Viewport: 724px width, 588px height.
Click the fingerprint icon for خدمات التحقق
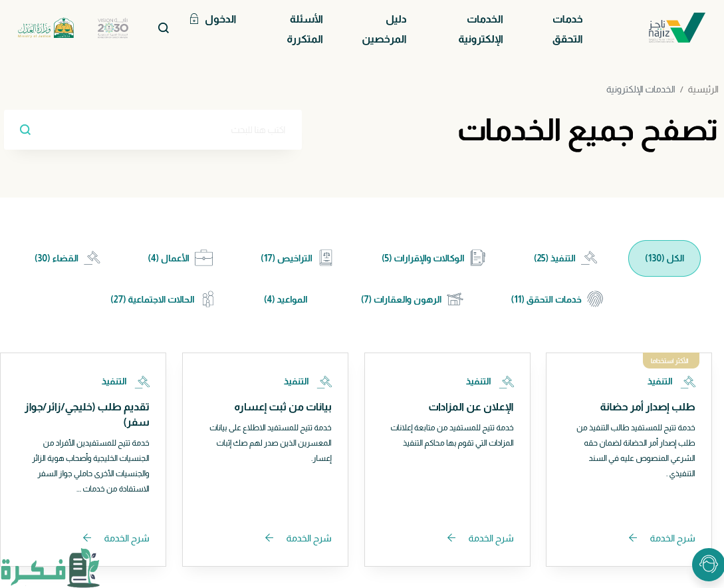[594, 299]
